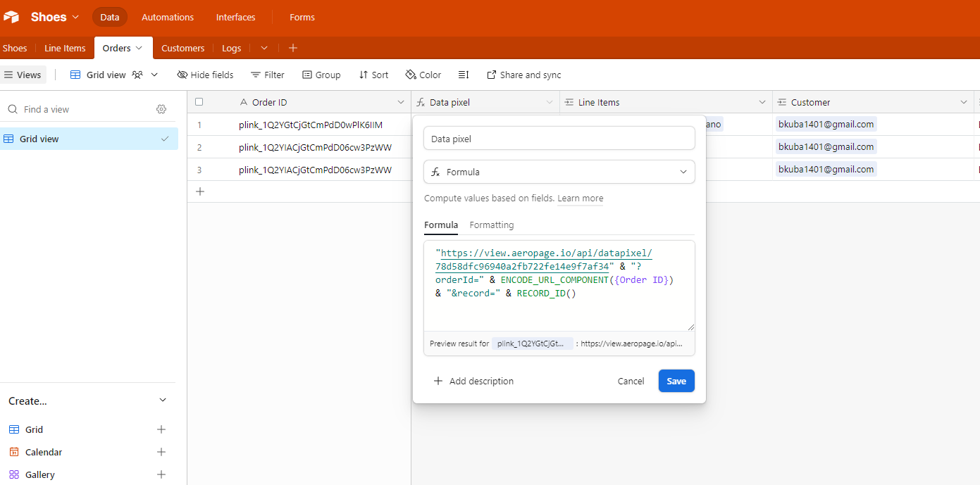Open the Formula field type dropdown
Viewport: 980px width, 485px height.
(x=559, y=172)
